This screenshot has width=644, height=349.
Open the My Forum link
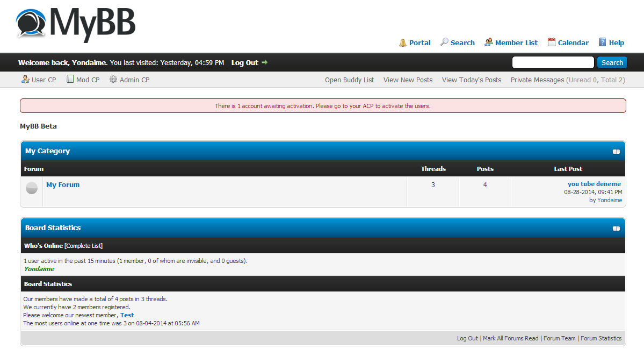click(63, 184)
